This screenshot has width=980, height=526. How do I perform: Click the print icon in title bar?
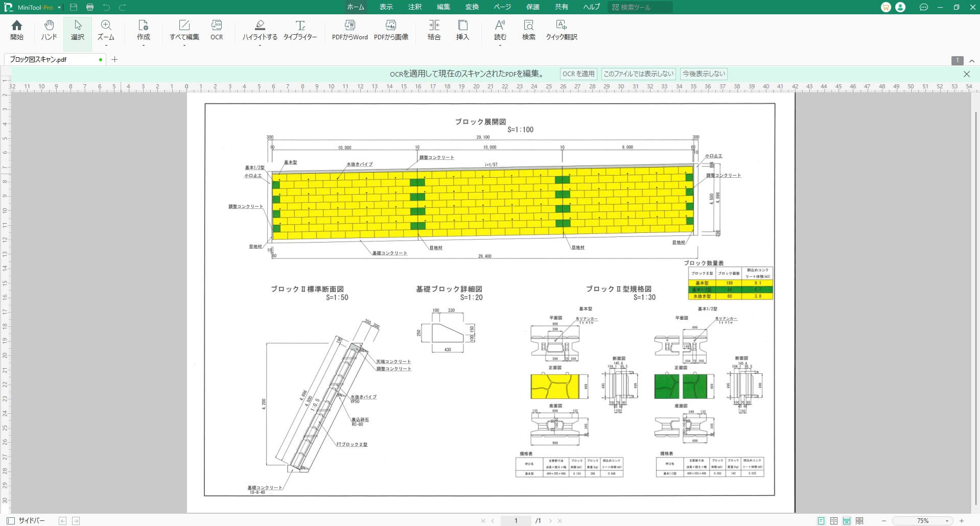(90, 7)
